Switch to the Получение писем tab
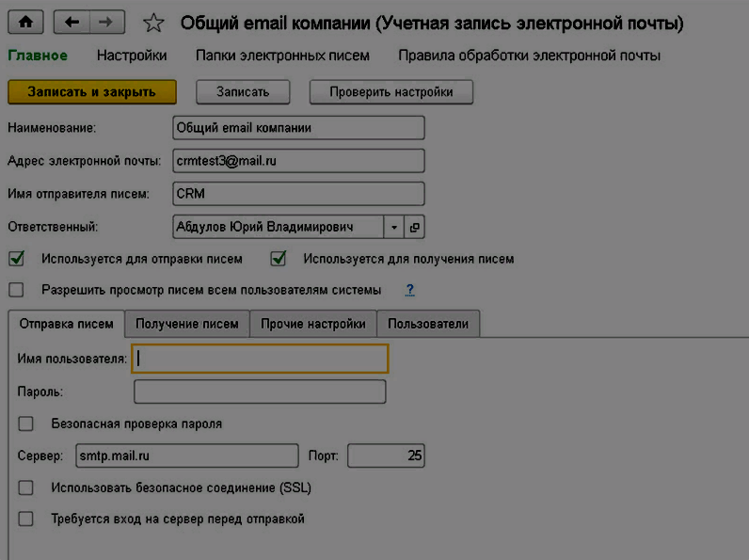Image resolution: width=749 pixels, height=560 pixels. [x=187, y=324]
